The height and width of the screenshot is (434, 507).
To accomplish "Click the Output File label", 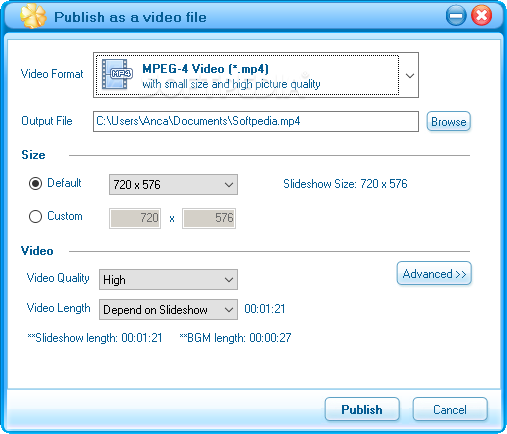I will click(x=47, y=121).
